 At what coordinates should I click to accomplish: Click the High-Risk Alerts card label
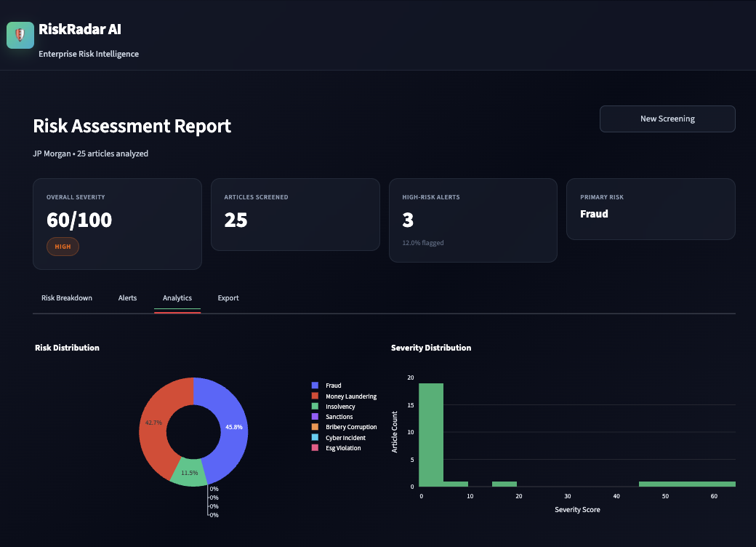[x=431, y=197]
